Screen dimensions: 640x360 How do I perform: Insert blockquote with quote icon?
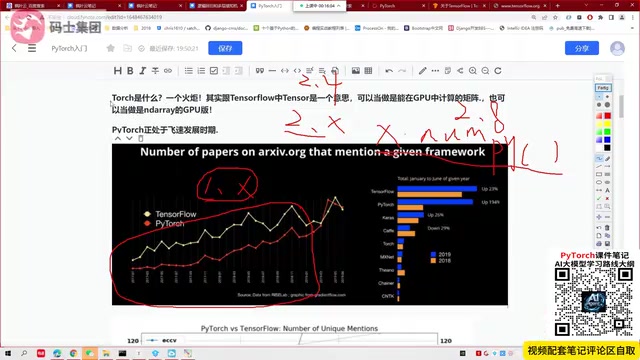260,71
